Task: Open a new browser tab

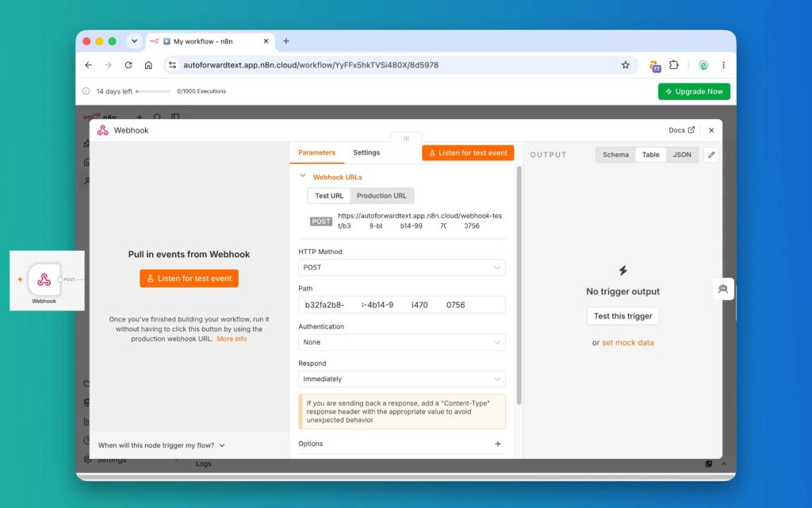Action: [x=285, y=41]
